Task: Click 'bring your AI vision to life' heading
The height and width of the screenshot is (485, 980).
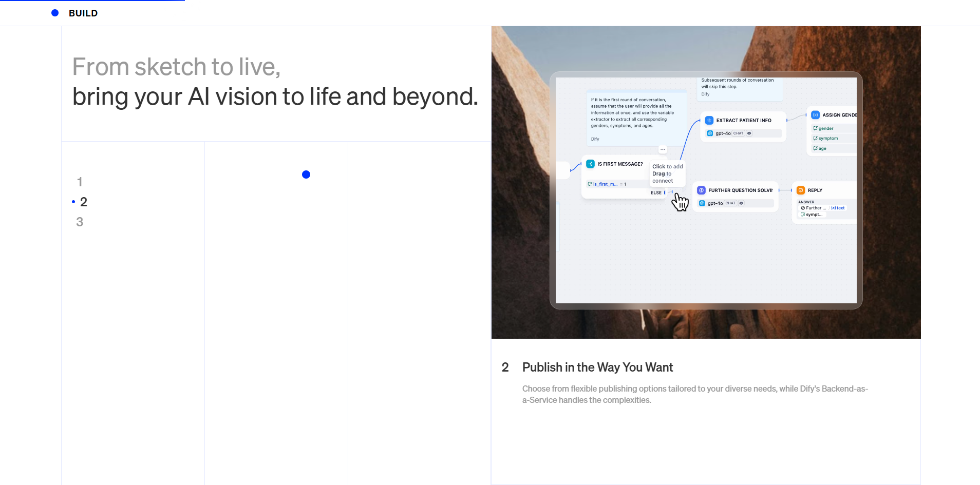Action: coord(275,96)
